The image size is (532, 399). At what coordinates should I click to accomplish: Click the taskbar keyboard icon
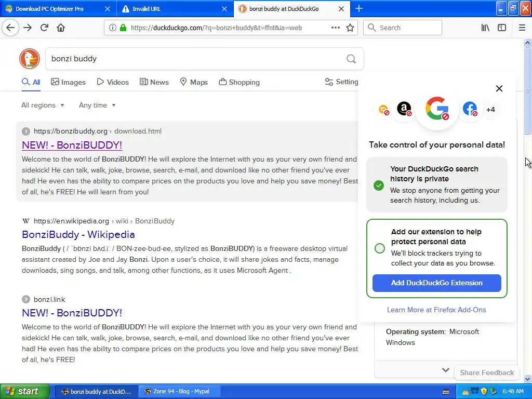[x=446, y=392]
